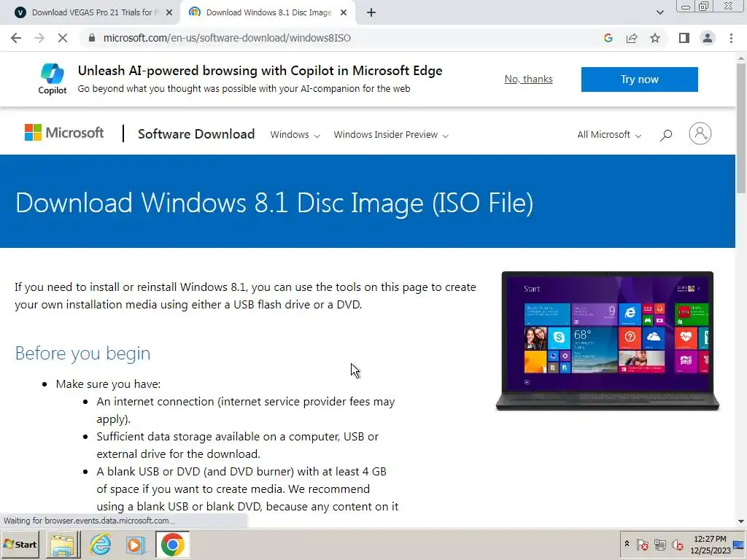Viewport: 747px width, 560px height.
Task: Launch Internet Explorer from the taskbar
Action: (x=100, y=544)
